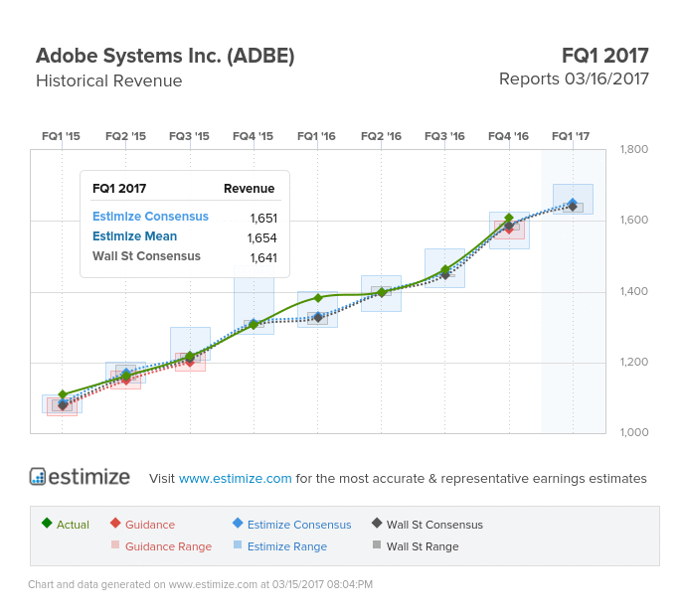Viewport: 681px width, 616px height.
Task: Select the Guidance Range legend label
Action: (x=169, y=546)
